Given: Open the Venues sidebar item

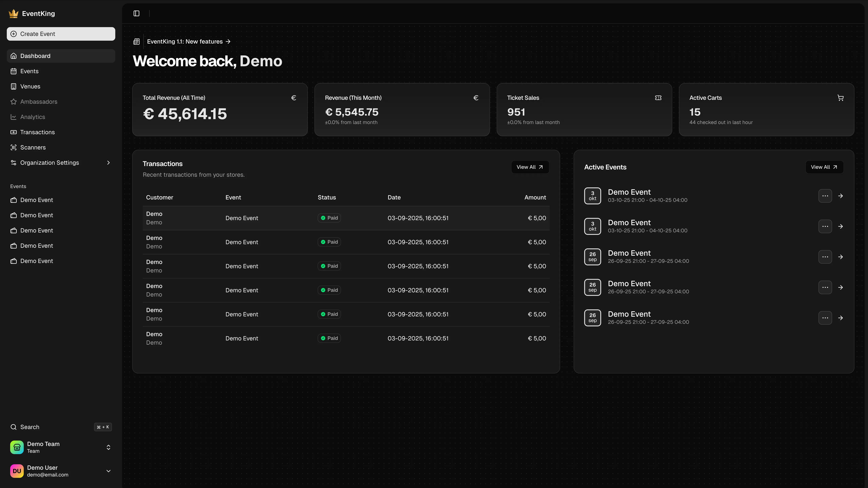Looking at the screenshot, I should click(x=30, y=87).
